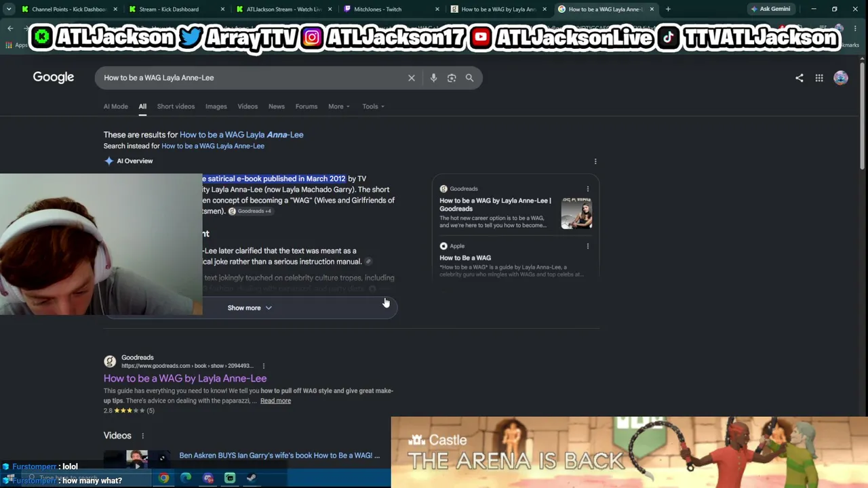The height and width of the screenshot is (488, 868).
Task: Open Google Lens image search
Action: click(452, 78)
